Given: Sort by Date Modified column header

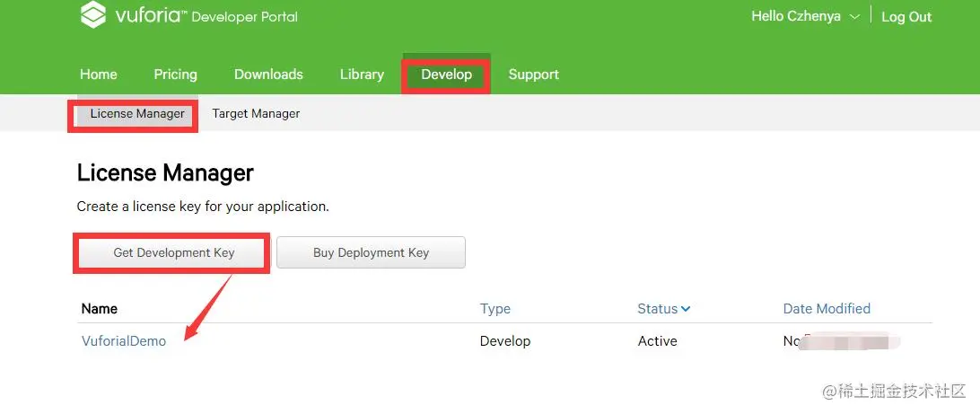Looking at the screenshot, I should point(827,308).
